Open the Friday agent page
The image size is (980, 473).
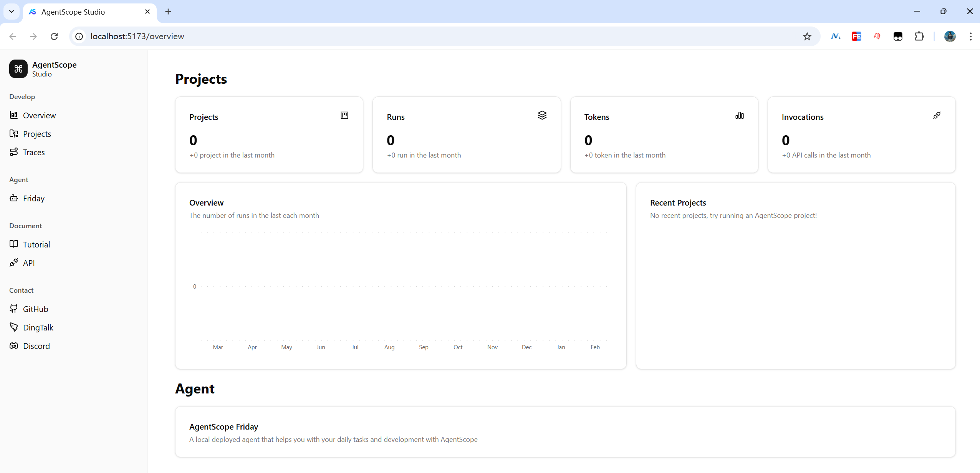tap(33, 199)
